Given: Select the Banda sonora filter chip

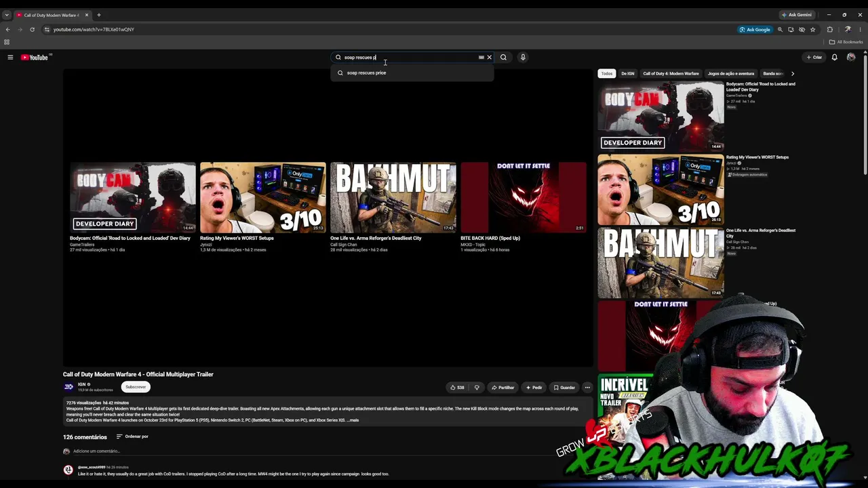Looking at the screenshot, I should 773,74.
